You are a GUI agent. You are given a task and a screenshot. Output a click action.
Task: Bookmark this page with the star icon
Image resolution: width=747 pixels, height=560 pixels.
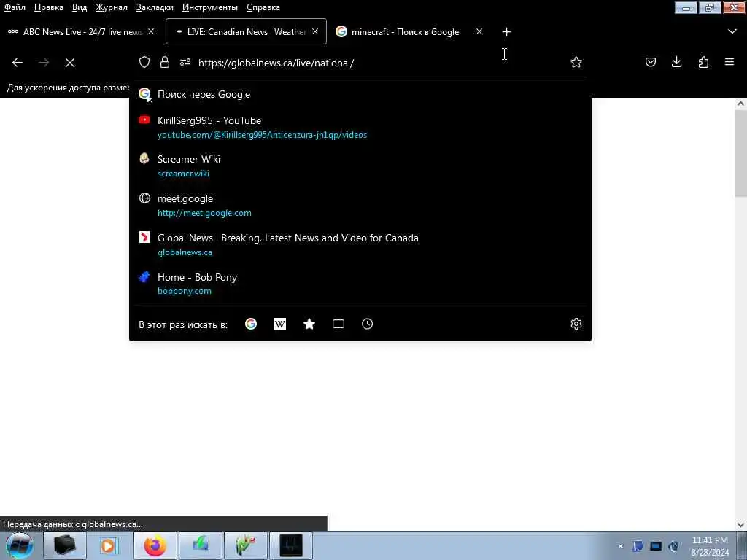click(576, 62)
